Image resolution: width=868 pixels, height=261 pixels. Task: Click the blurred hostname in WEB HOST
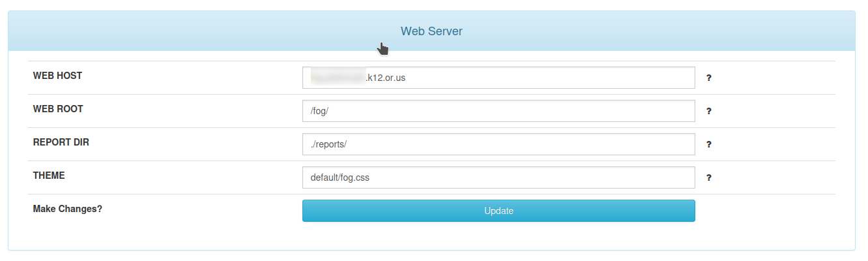(x=338, y=78)
